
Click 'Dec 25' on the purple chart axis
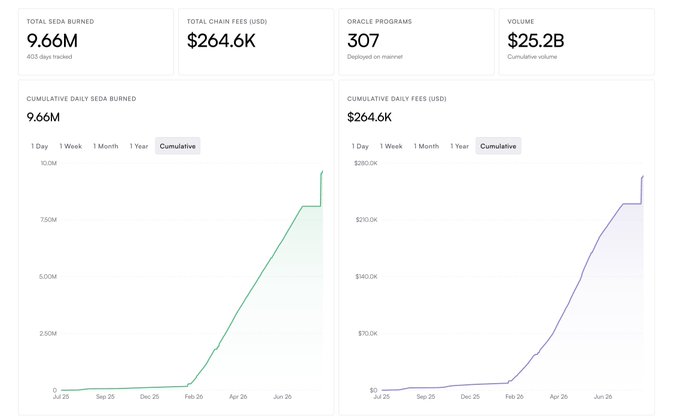pos(470,397)
